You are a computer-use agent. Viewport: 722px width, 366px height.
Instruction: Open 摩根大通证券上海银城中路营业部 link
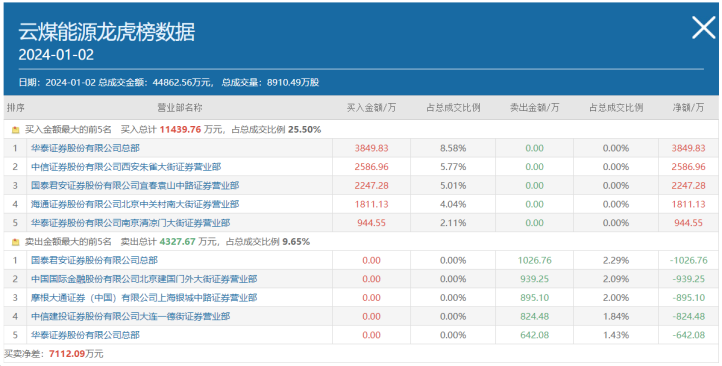144,298
